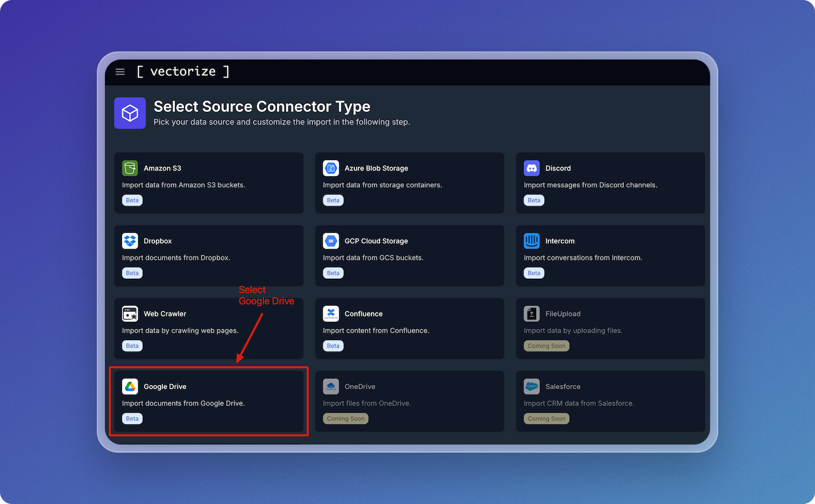Click 'Import documents from Google Drive.' text
Screen dimensions: 815x504
183,403
